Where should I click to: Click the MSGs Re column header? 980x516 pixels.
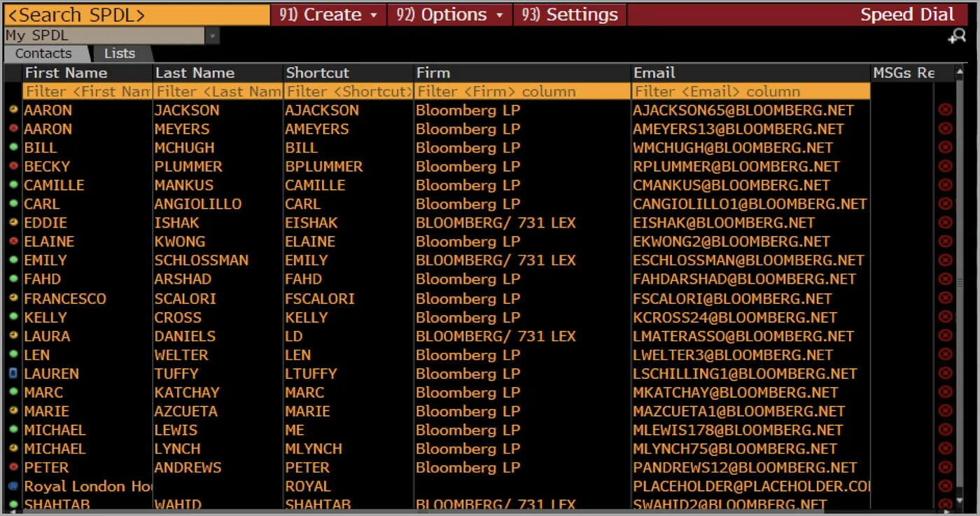[x=903, y=73]
